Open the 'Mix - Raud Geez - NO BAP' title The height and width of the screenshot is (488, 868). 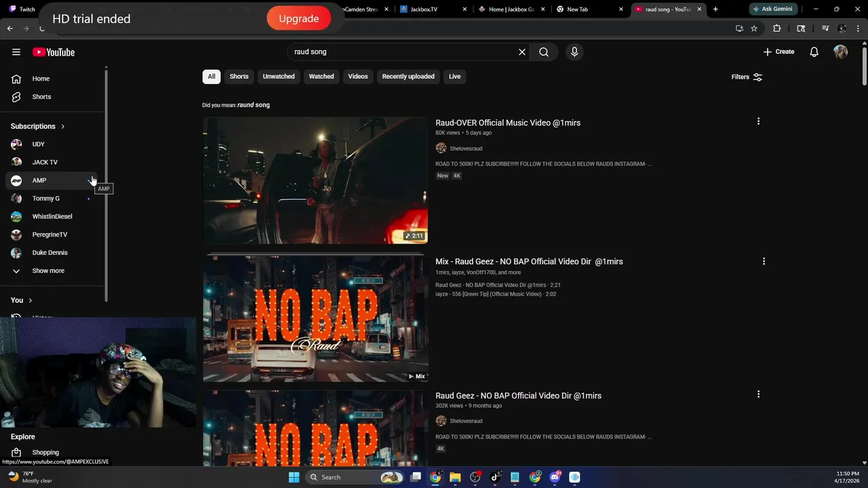529,262
